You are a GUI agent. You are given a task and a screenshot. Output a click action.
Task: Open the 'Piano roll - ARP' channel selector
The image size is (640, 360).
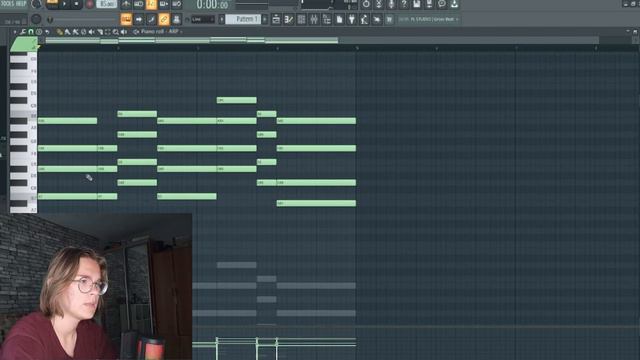click(160, 31)
